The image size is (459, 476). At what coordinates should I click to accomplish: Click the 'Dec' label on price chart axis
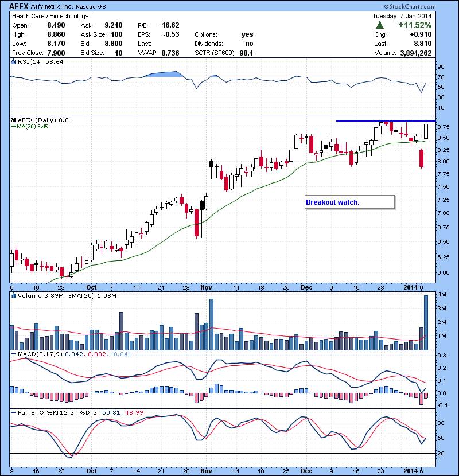(306, 287)
